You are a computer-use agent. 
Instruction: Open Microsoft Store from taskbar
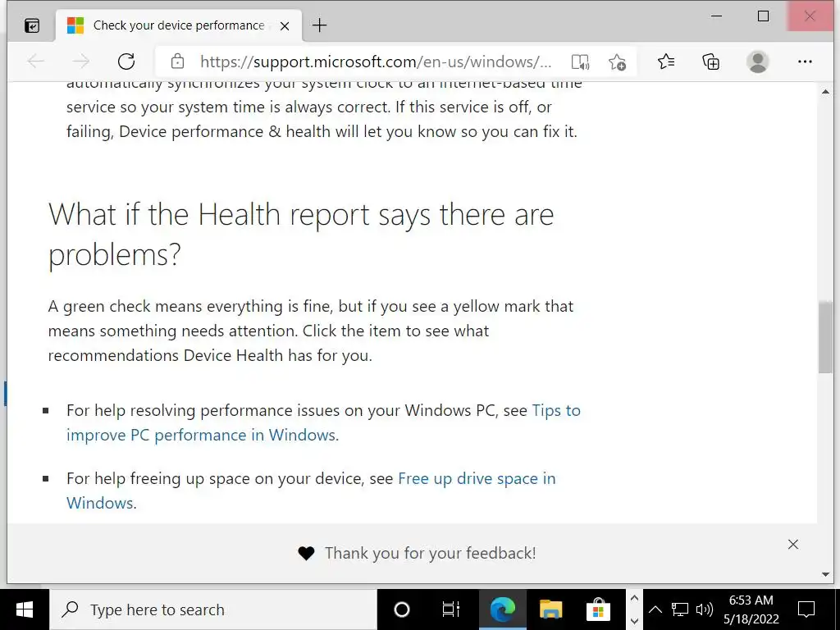click(x=598, y=609)
